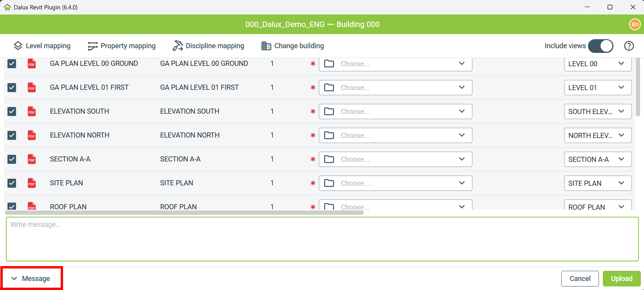Click the Change building icon
Image resolution: width=644 pixels, height=290 pixels.
tap(266, 46)
